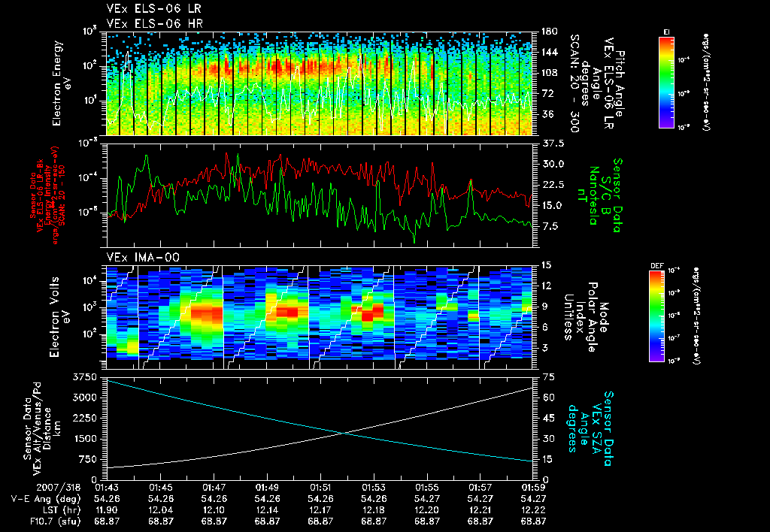Click the 01:55 time tick label

(x=427, y=488)
